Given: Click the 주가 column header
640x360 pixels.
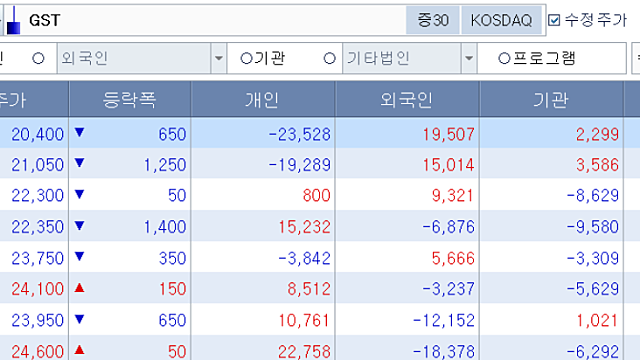Looking at the screenshot, I should click(x=33, y=99).
